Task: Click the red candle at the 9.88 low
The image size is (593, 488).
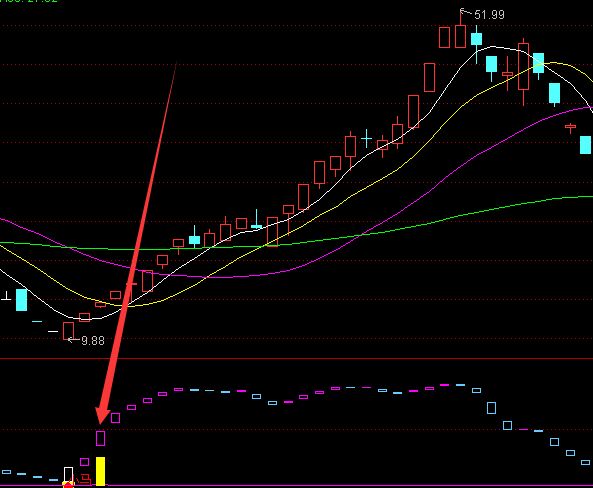Action: click(x=68, y=331)
